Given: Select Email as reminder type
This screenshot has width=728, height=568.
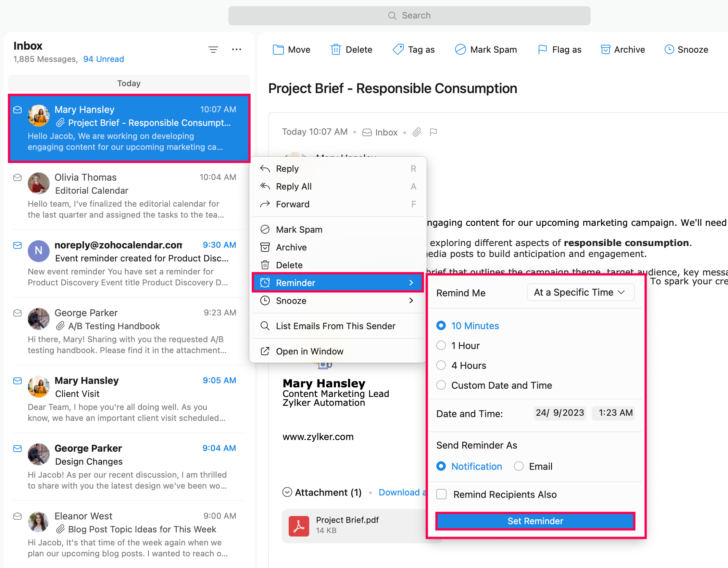Looking at the screenshot, I should click(x=519, y=466).
